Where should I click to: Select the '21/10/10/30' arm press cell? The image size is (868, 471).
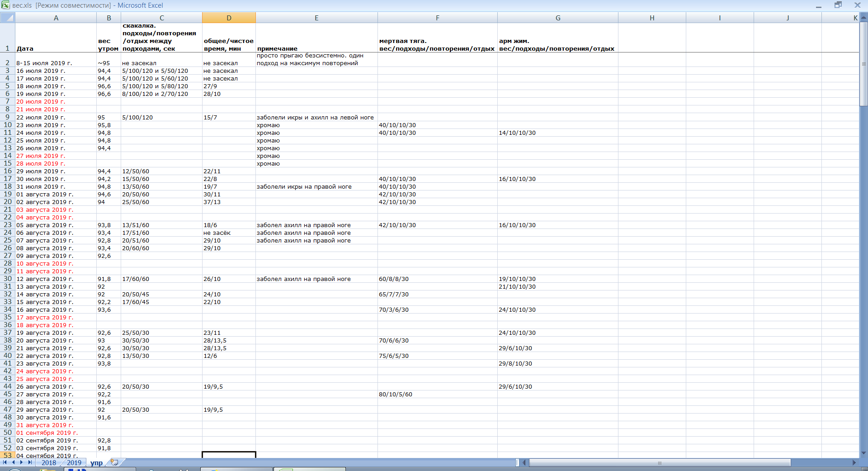(x=558, y=286)
